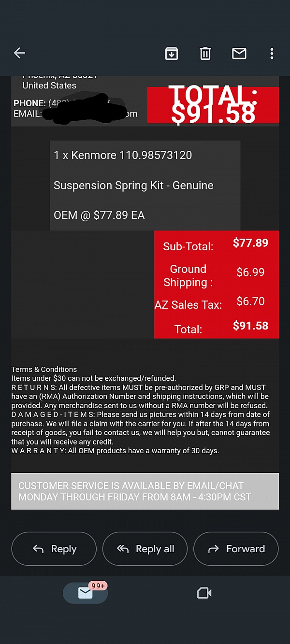Tap the Ground Shipping $6.99 line
Image resolution: width=290 pixels, height=644 pixels.
(217, 275)
